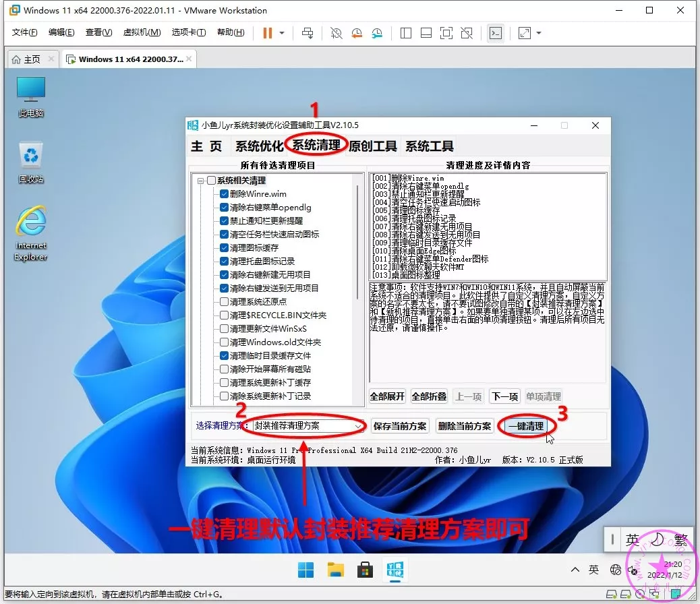The height and width of the screenshot is (604, 700).
Task: Uncheck the 删除Winre.wim checkbox
Action: click(x=225, y=194)
